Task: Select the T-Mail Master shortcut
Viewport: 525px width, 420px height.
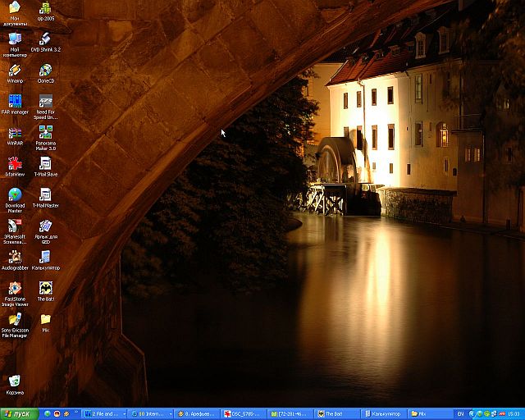Action: (x=46, y=198)
